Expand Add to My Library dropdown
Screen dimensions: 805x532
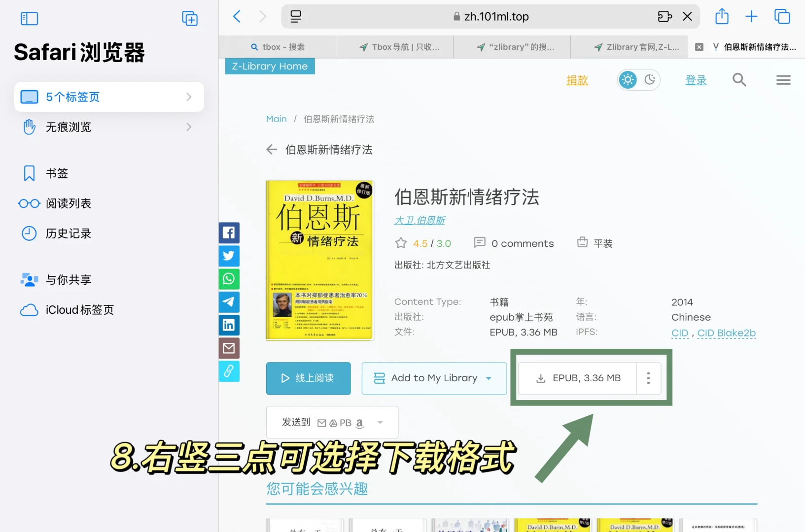(489, 378)
